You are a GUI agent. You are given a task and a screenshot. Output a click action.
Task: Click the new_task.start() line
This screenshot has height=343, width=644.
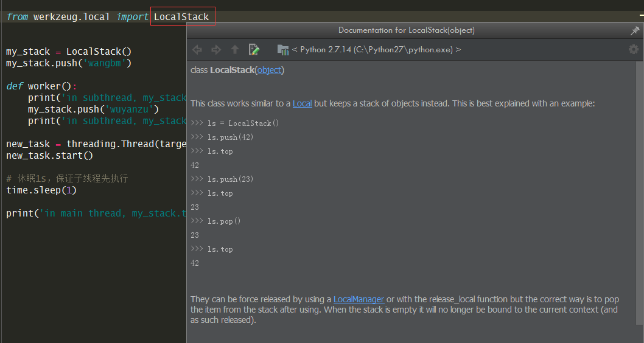point(50,156)
